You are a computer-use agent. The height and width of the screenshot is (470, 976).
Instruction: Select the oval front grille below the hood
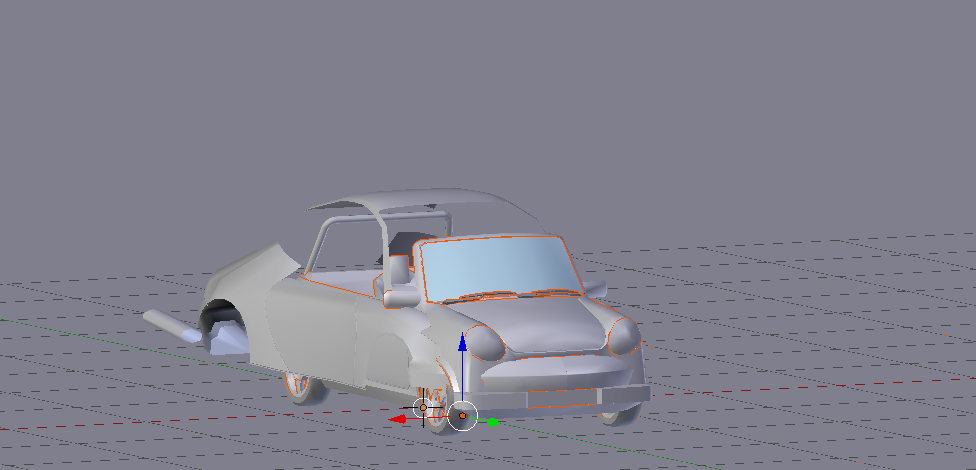coord(557,372)
